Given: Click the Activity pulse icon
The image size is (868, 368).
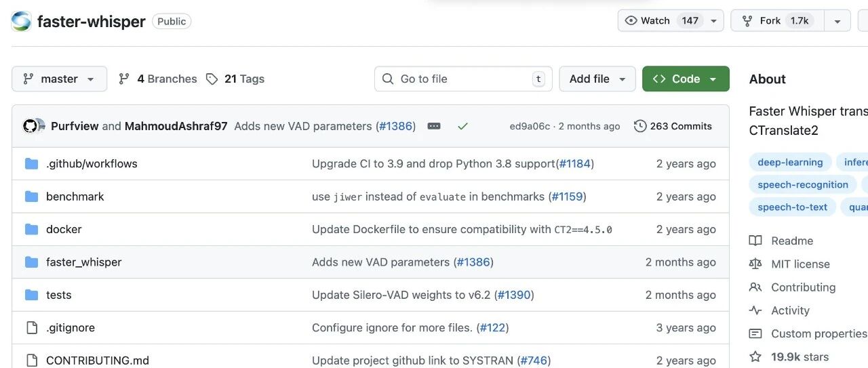Looking at the screenshot, I should click(x=755, y=310).
